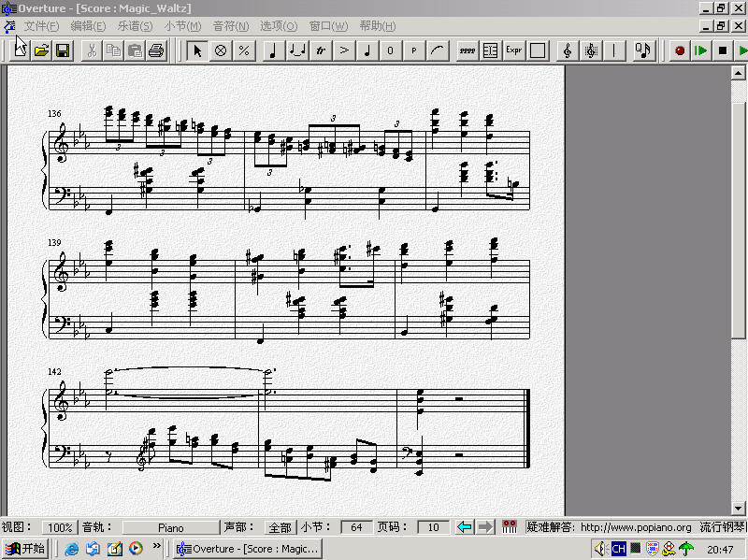Open the 全部 voice selector
Screen dimensions: 748x560
(280, 527)
